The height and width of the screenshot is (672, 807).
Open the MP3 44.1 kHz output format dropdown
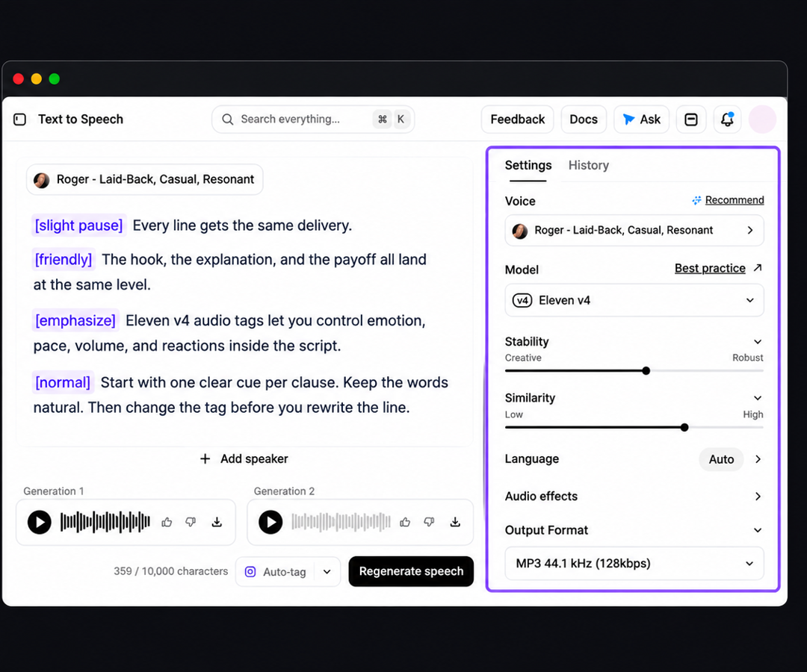[x=634, y=564]
